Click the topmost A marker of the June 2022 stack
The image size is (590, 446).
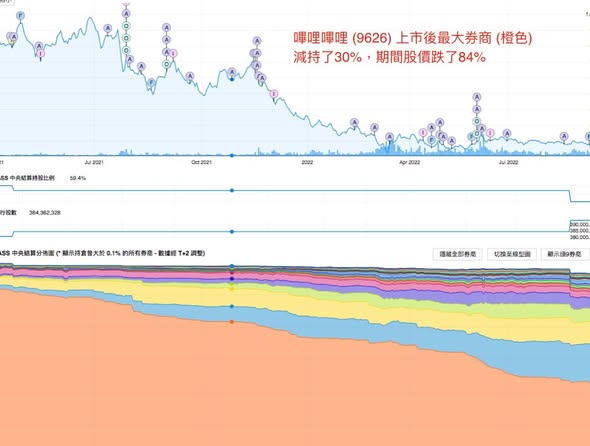[477, 97]
